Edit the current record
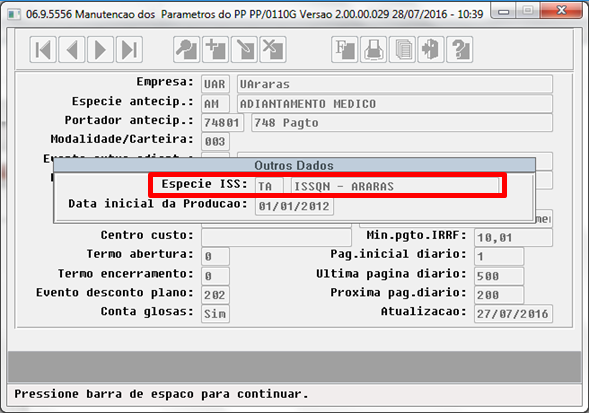 click(244, 49)
